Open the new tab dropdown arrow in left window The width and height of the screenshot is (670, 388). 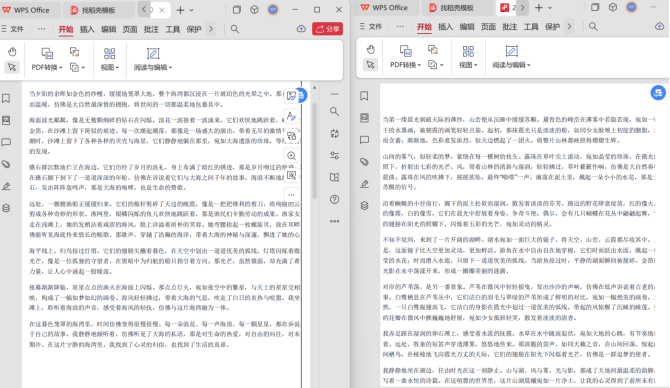pos(191,10)
